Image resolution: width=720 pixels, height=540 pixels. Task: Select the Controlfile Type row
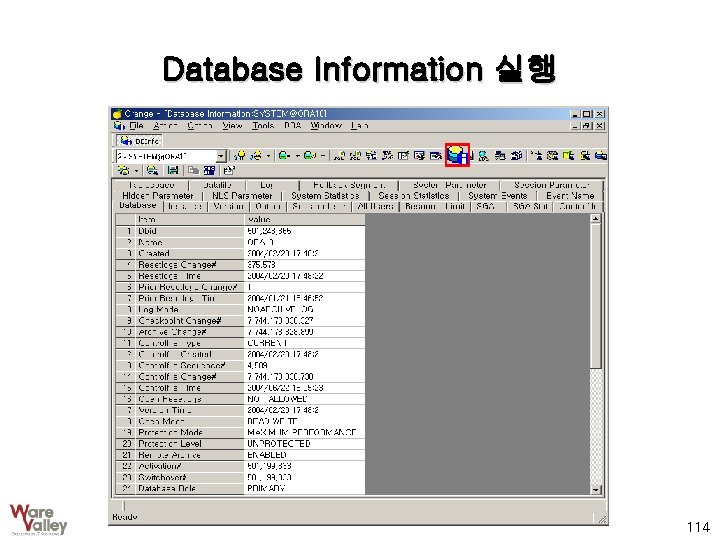(240, 343)
